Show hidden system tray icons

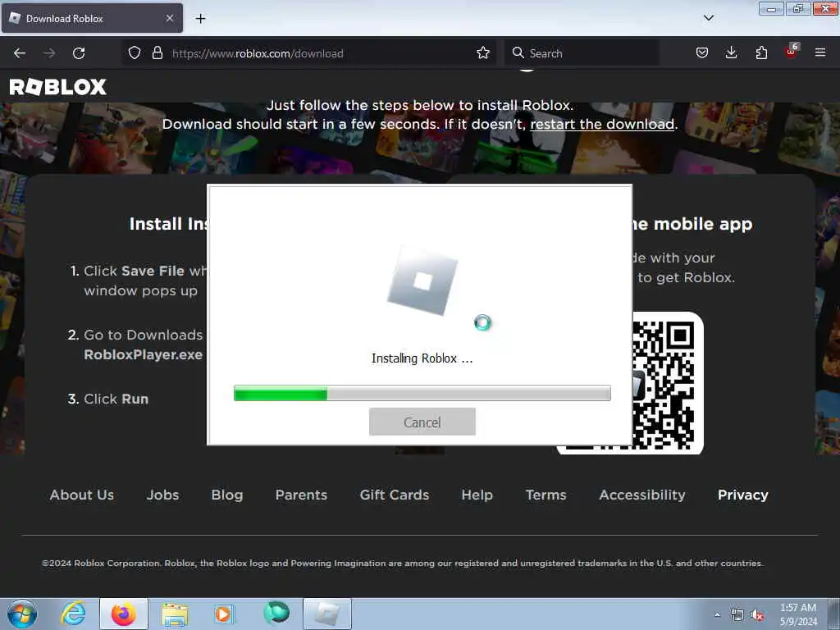point(717,614)
